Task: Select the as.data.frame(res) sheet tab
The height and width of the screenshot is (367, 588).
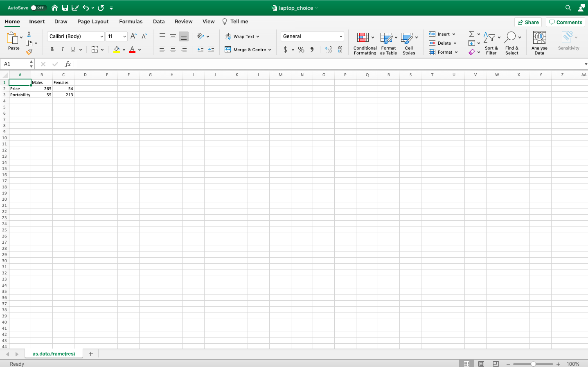Action: point(54,354)
